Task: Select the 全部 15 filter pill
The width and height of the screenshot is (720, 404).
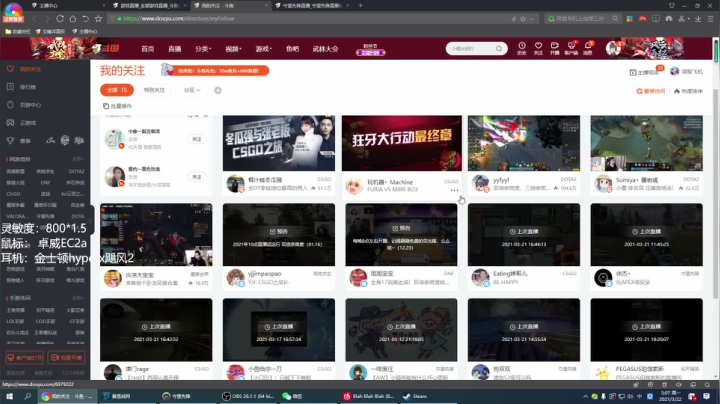Action: click(x=117, y=90)
